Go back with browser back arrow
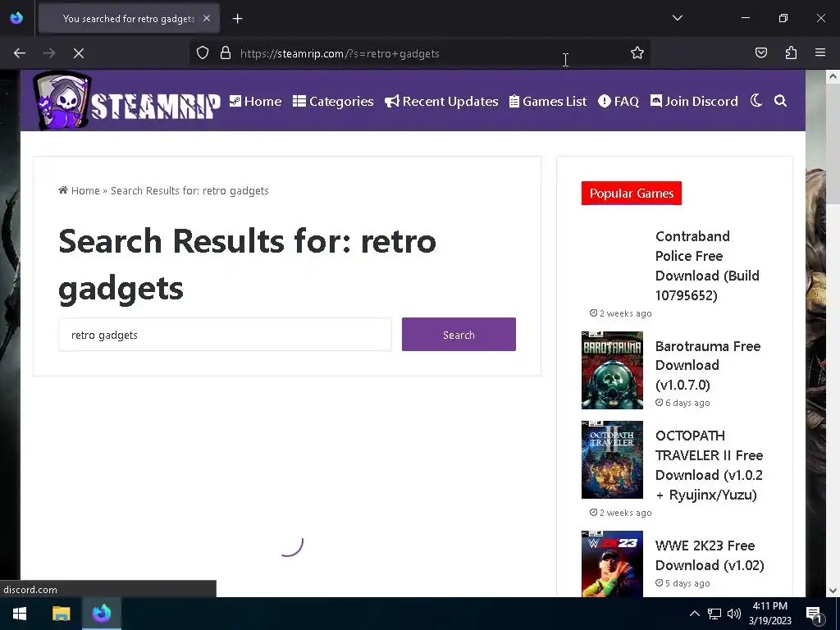The width and height of the screenshot is (840, 630). pos(20,53)
